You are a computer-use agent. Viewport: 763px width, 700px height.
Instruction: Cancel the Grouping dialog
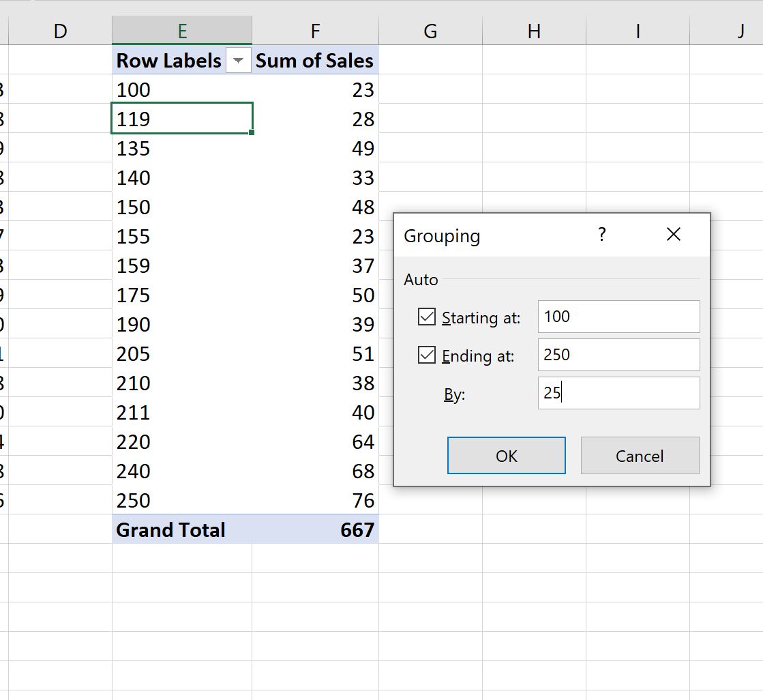tap(640, 456)
